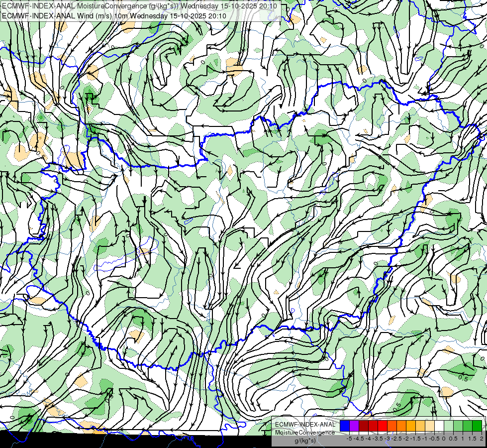Click the Wind 10m title line
The width and height of the screenshot is (487, 448).
click(114, 16)
